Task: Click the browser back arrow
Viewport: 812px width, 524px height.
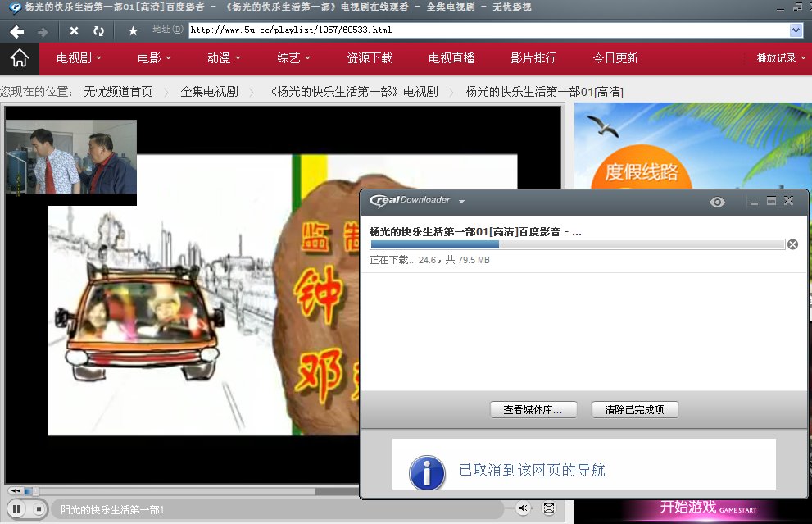Action: 16,31
